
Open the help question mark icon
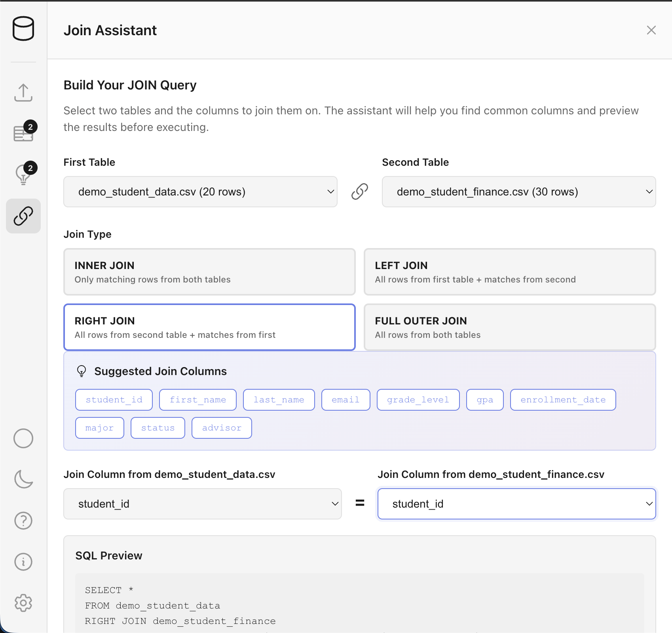[23, 521]
